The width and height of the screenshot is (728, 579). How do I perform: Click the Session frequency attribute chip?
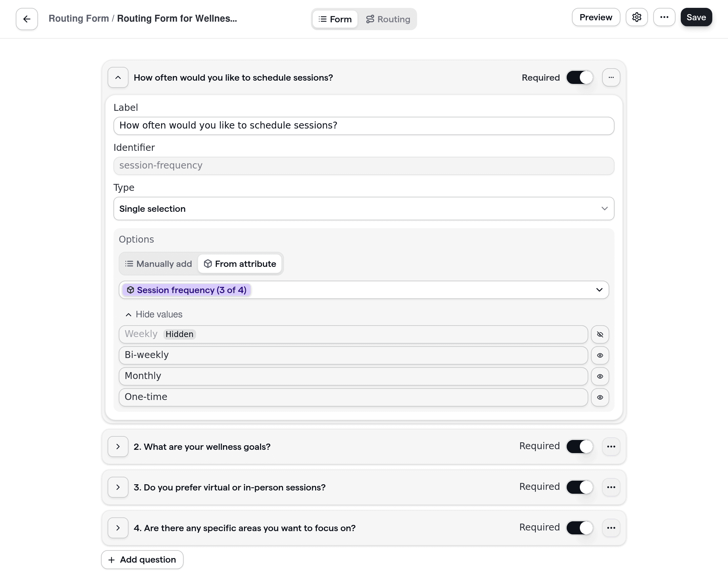click(185, 290)
